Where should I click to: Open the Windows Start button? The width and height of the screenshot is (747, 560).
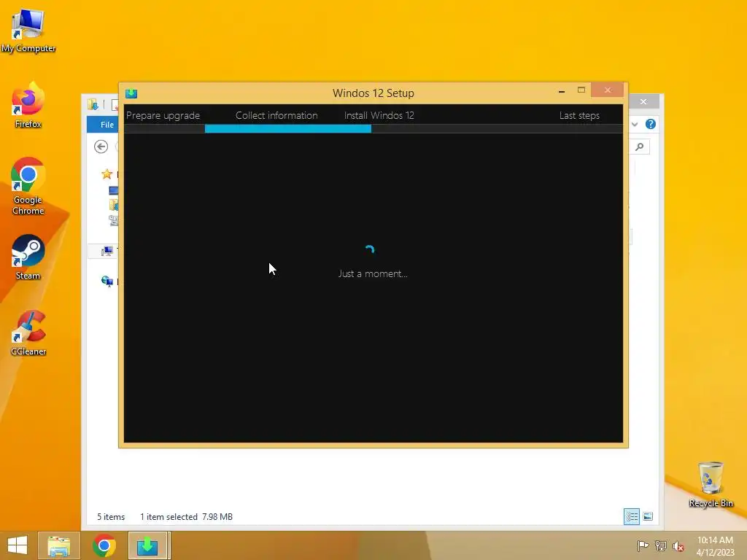[x=18, y=545]
